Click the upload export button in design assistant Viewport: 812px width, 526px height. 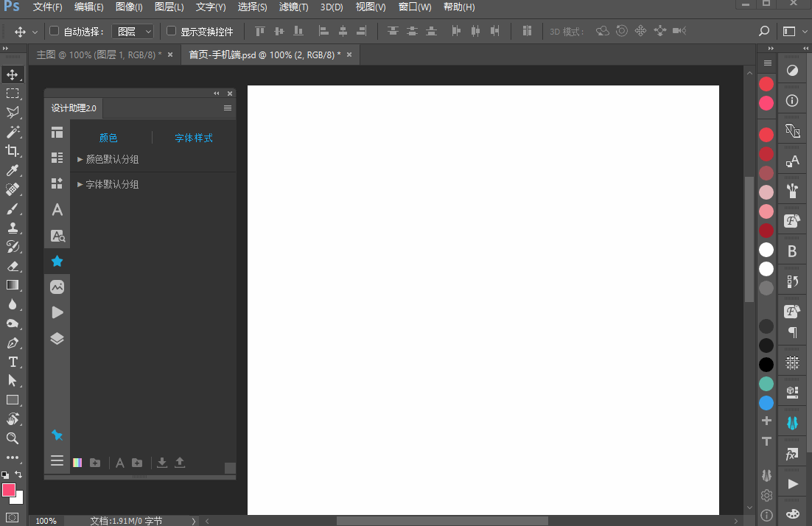pos(180,463)
